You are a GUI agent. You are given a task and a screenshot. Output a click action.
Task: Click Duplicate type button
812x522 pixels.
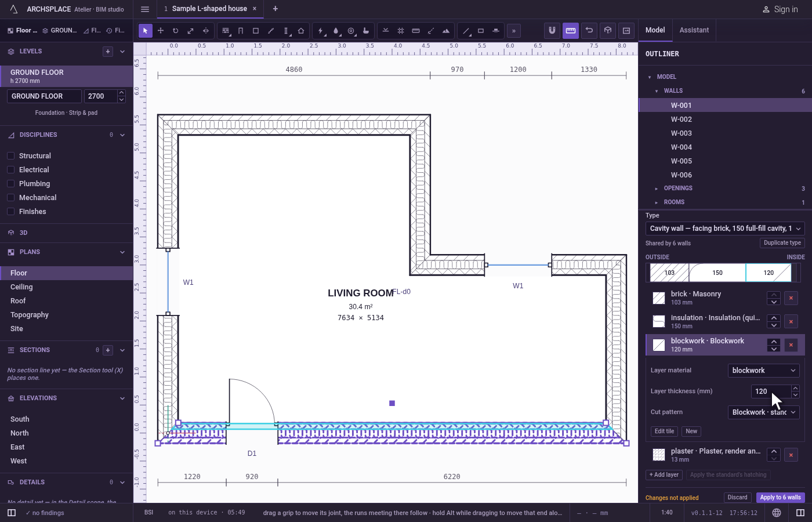click(782, 243)
